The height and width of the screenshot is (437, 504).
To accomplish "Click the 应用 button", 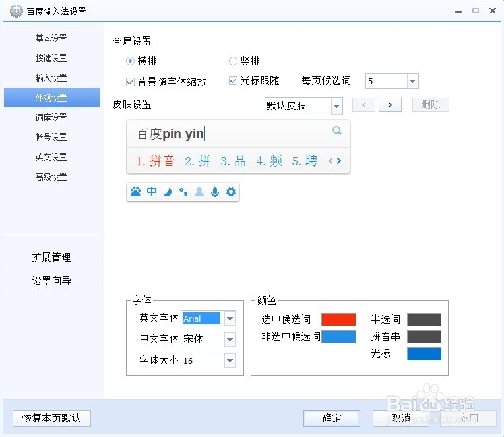I will [x=468, y=419].
